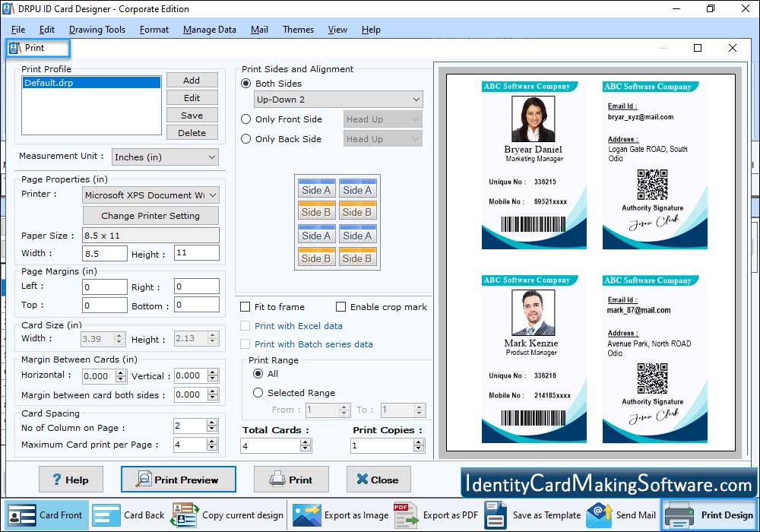Click the Edit profile button
The image size is (760, 532).
click(x=192, y=98)
